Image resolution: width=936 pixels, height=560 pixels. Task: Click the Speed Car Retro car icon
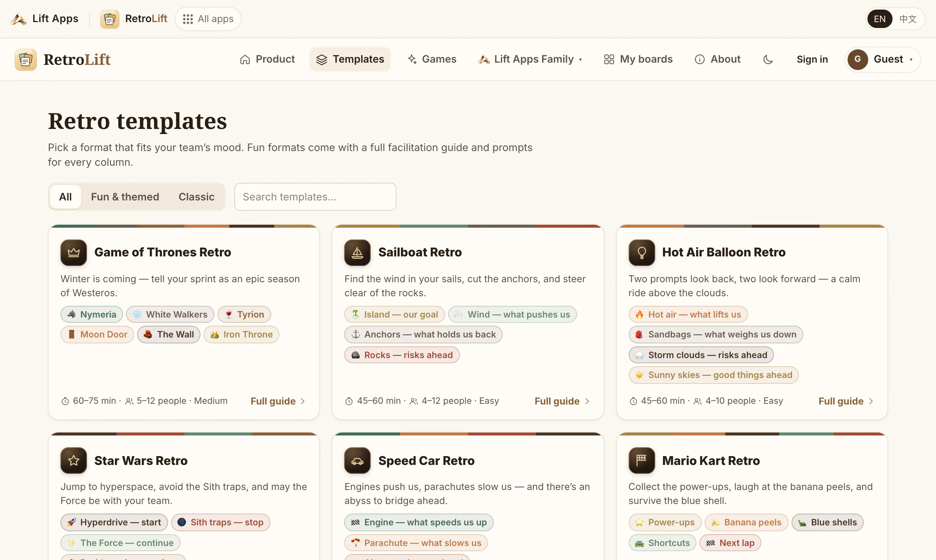tap(357, 461)
